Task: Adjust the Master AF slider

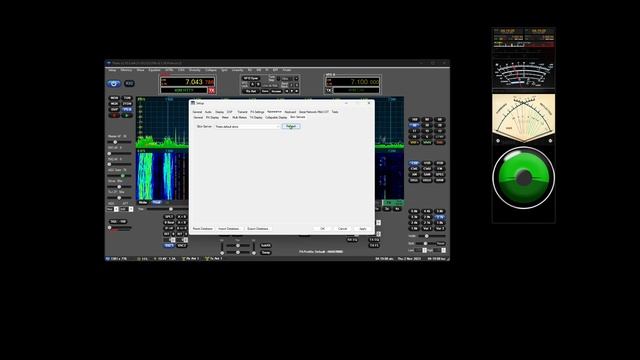Action: 120,142
